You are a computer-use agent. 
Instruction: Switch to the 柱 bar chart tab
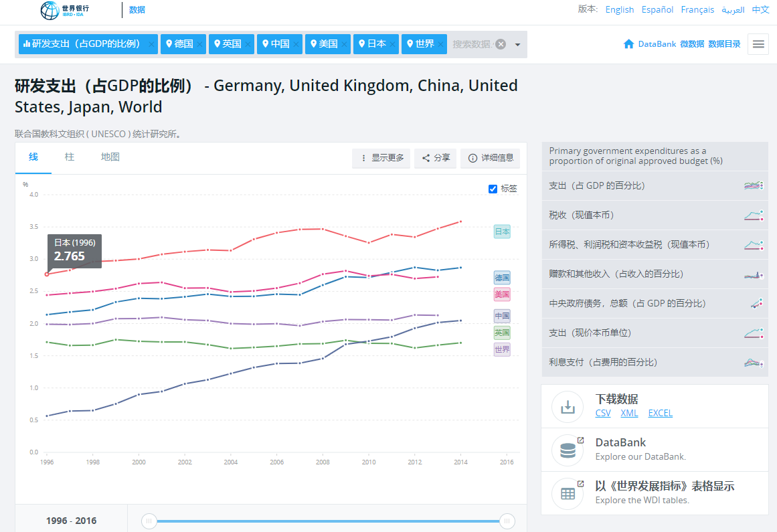[70, 157]
